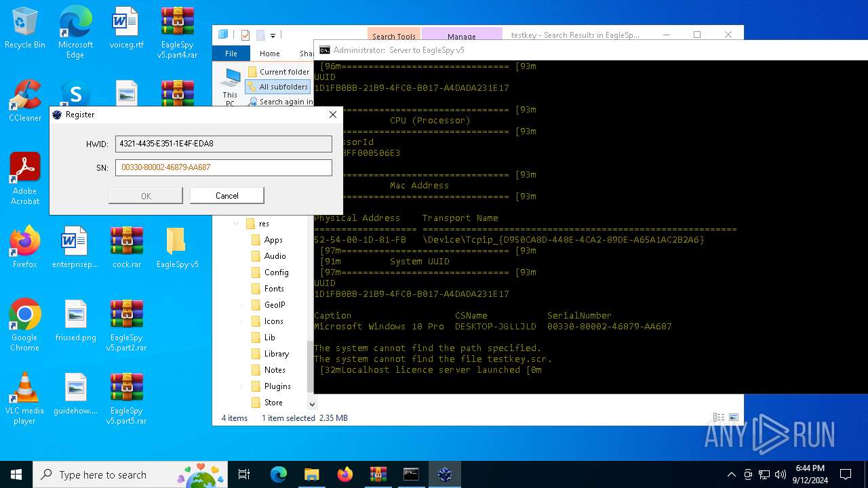Open Microsoft Edge desktop shortcut

click(x=75, y=32)
